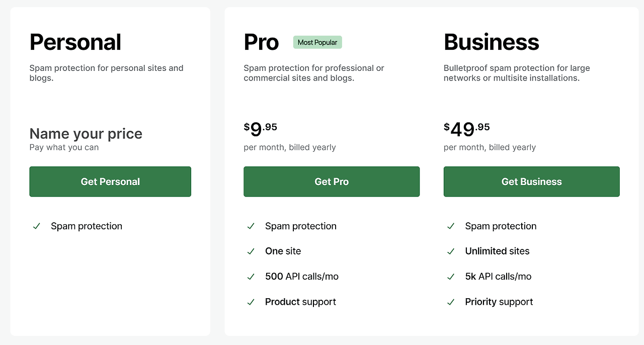
Task: Click checkmark next to 5k API calls/mo
Action: tap(451, 277)
